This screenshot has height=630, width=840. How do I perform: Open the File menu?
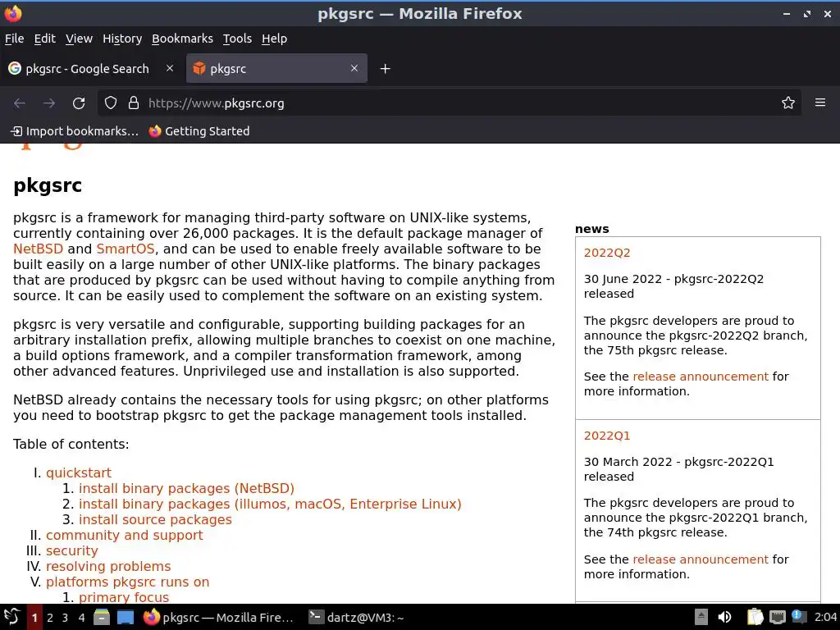pos(15,39)
